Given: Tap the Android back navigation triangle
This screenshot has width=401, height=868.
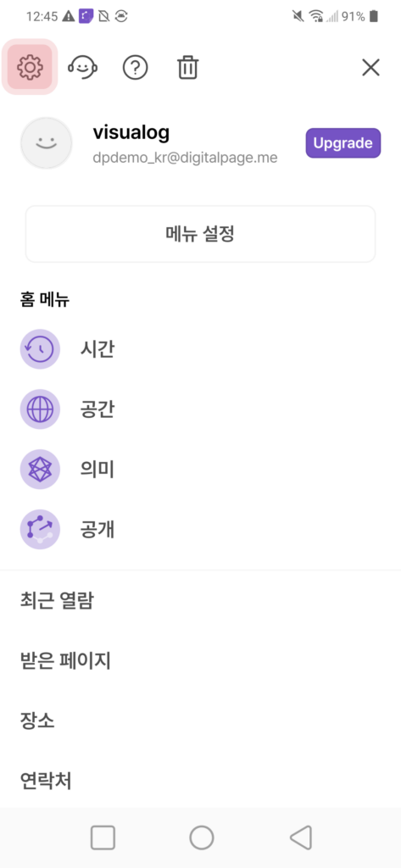Looking at the screenshot, I should [301, 837].
